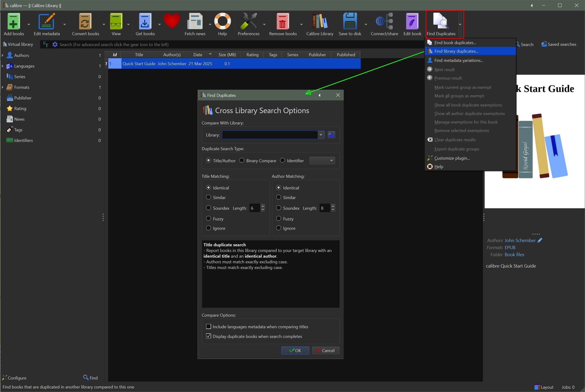Open Edit metadata from the toolbar
The image size is (585, 392).
click(x=47, y=24)
